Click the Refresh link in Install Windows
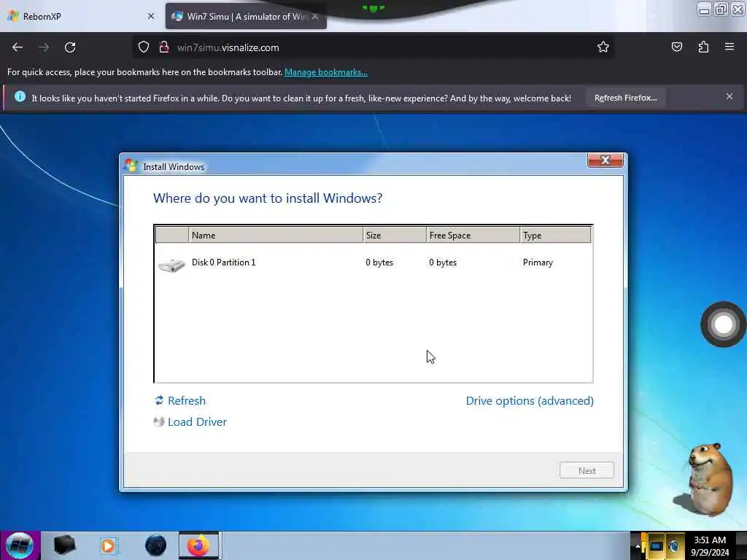The width and height of the screenshot is (747, 560). pyautogui.click(x=187, y=401)
